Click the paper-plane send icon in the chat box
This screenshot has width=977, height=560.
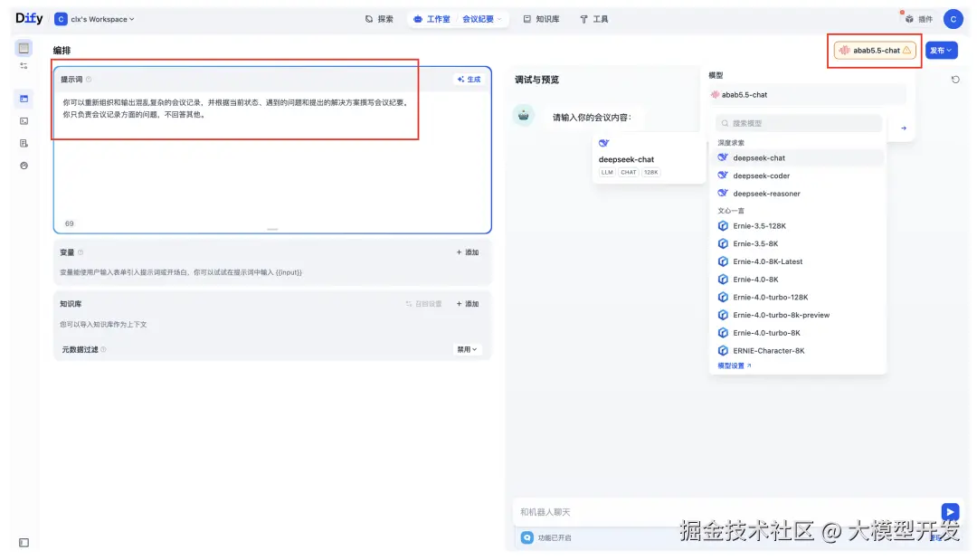[950, 511]
